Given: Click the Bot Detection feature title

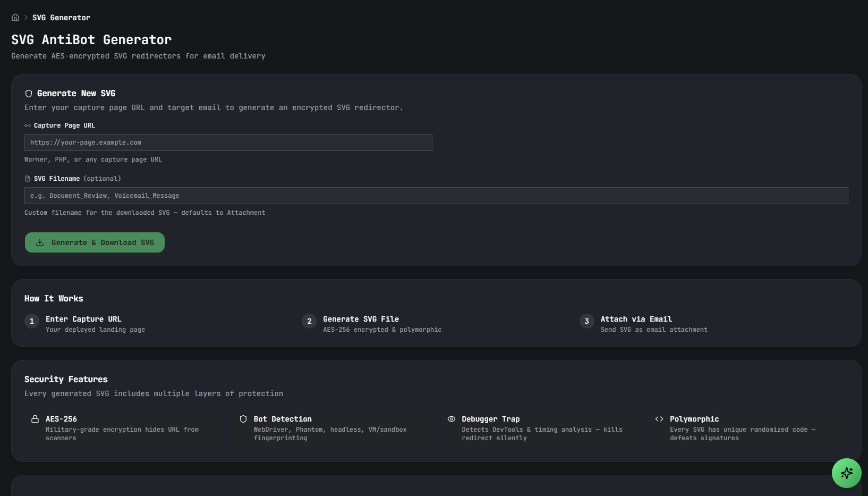Looking at the screenshot, I should [x=283, y=419].
